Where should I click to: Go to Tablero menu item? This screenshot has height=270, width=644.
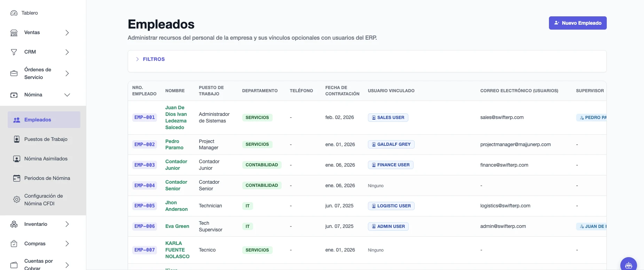[x=30, y=13]
